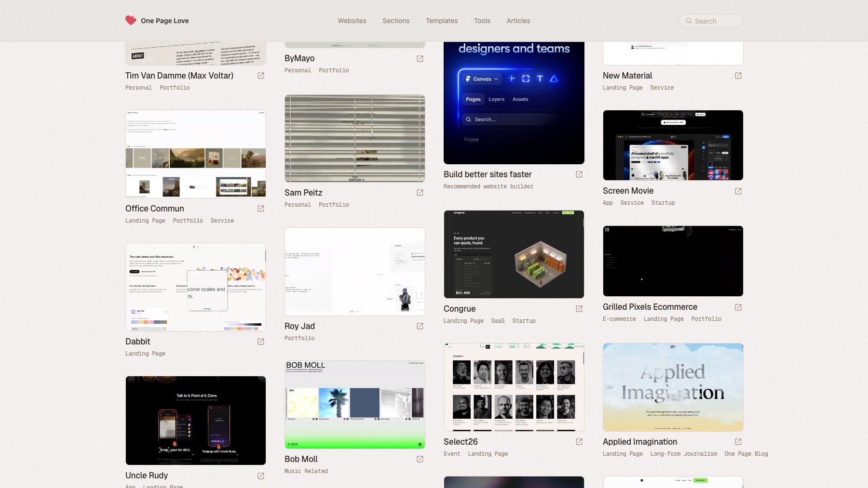Click the One Page Love heart logo
868x488 pixels.
click(x=131, y=20)
